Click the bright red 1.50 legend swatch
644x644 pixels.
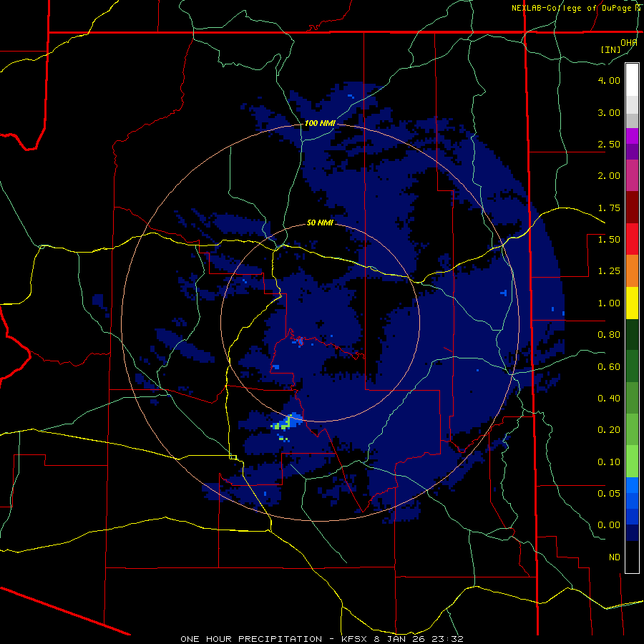tap(632, 239)
